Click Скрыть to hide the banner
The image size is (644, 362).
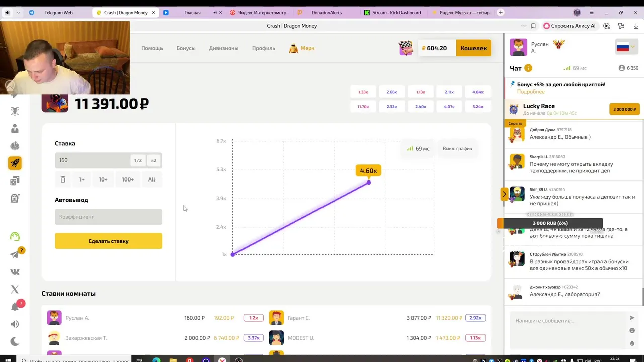click(x=515, y=123)
